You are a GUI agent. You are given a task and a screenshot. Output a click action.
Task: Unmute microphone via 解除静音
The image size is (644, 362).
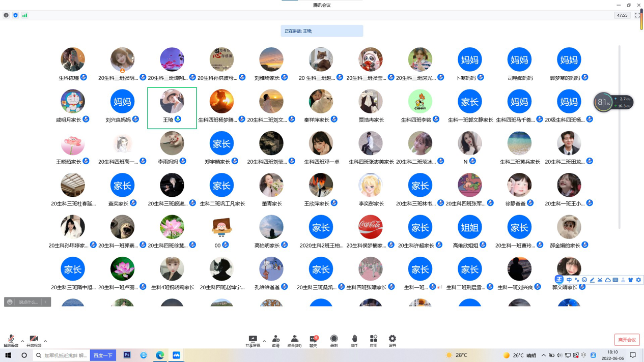11,341
